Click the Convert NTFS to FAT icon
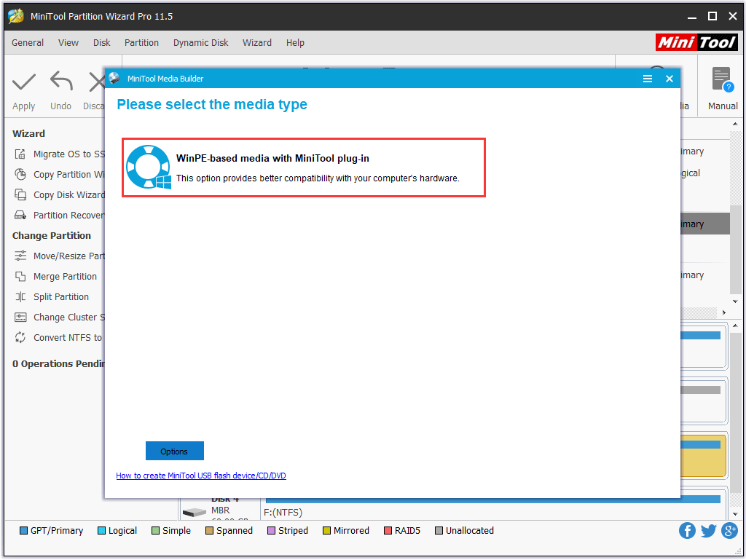Image resolution: width=746 pixels, height=560 pixels. point(20,337)
